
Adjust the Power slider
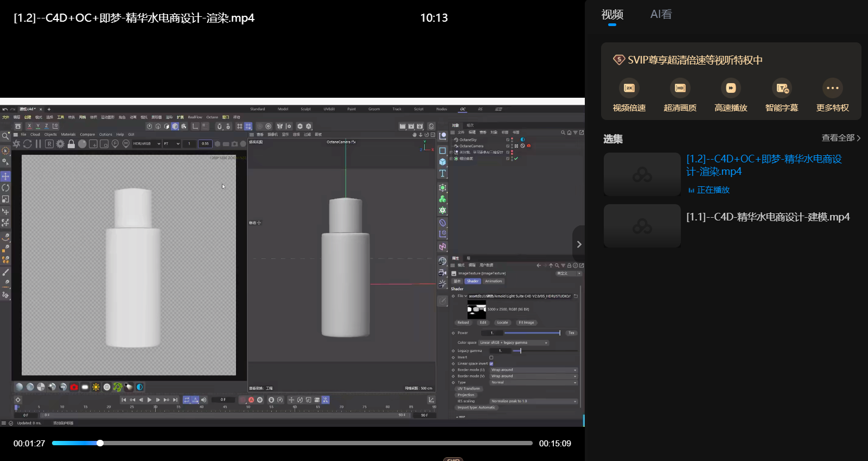532,333
